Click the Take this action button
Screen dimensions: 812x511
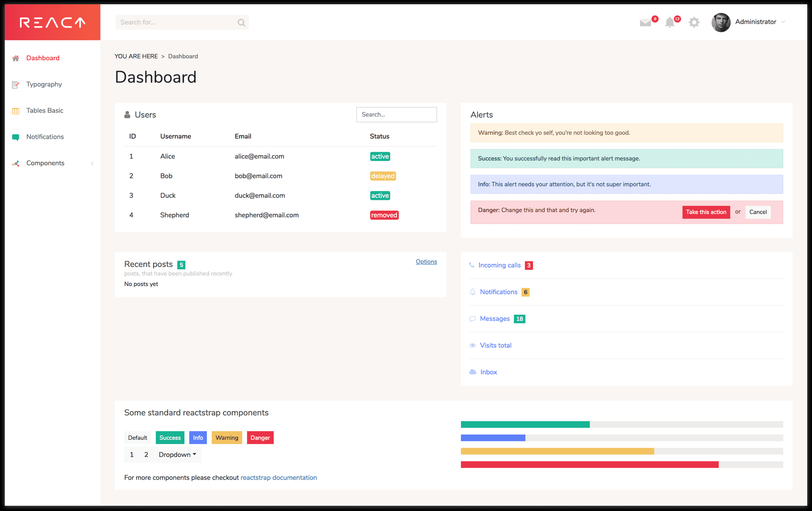click(706, 212)
